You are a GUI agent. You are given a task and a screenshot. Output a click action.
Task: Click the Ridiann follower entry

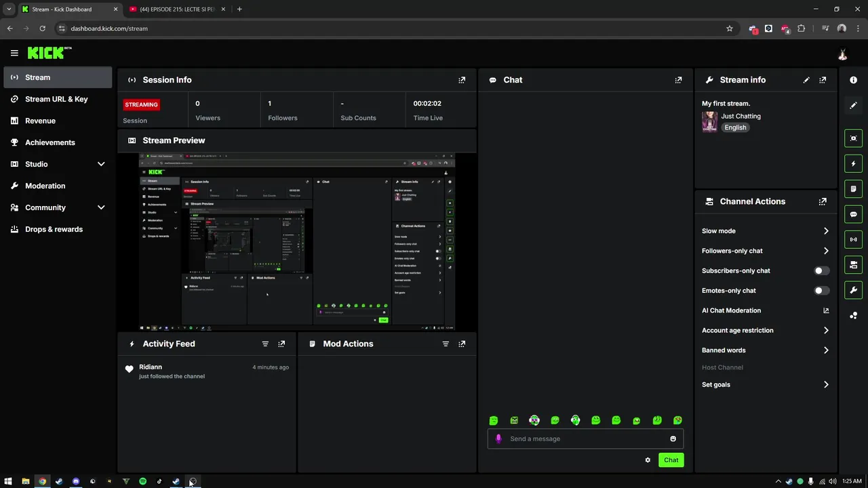coord(208,371)
